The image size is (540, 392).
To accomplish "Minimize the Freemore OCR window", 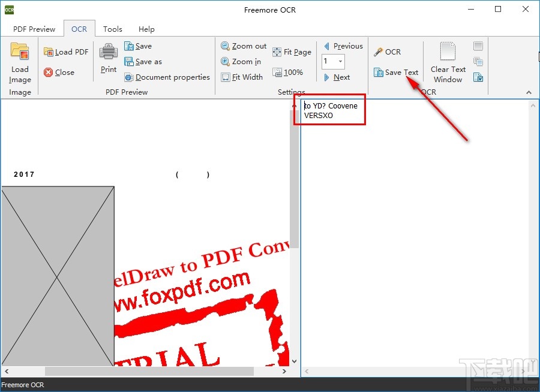I will point(471,10).
